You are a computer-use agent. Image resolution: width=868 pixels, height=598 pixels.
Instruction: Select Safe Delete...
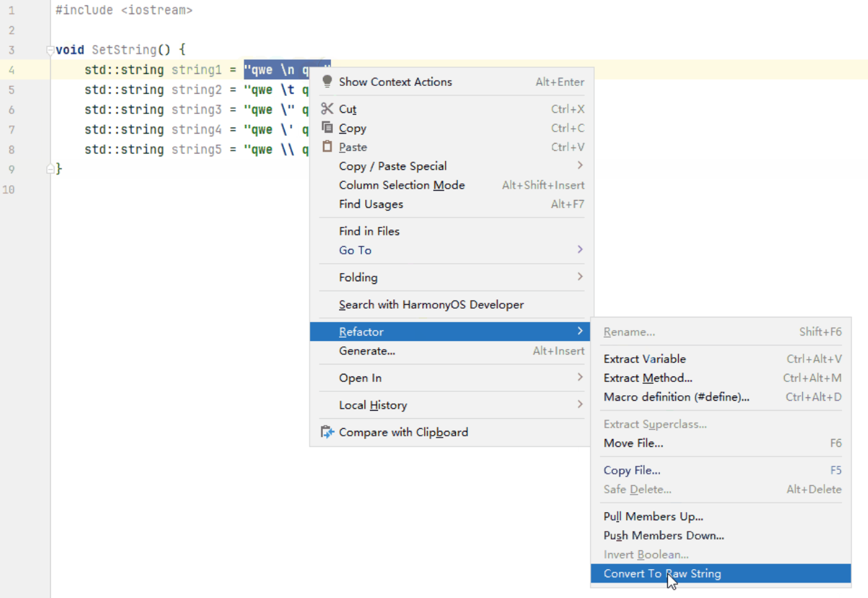pyautogui.click(x=721, y=489)
